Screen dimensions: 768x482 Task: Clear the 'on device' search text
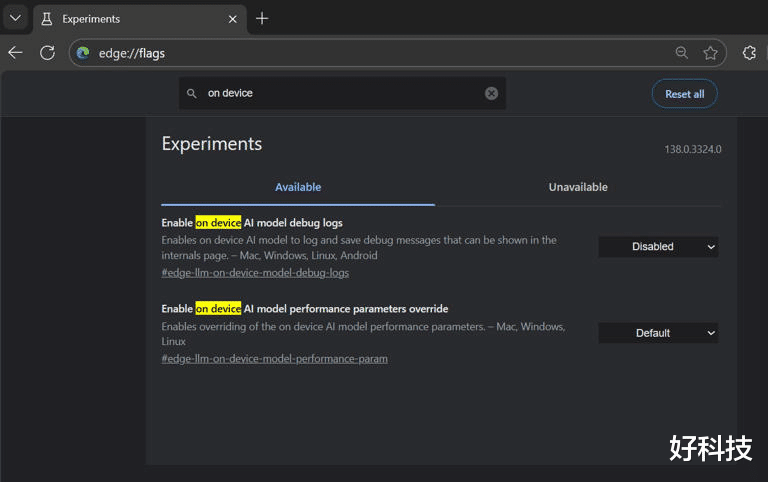[x=491, y=94]
